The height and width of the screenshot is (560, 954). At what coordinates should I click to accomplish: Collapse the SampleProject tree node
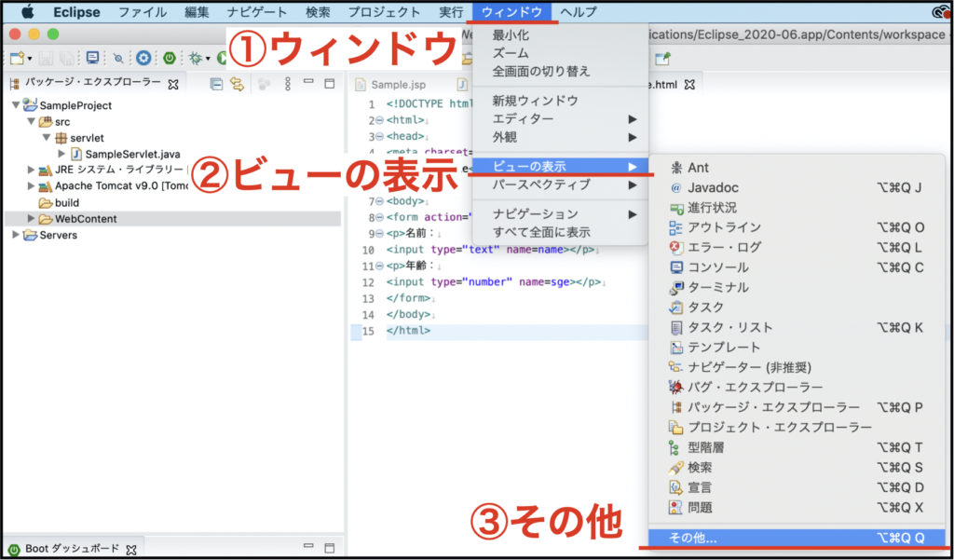[16, 105]
